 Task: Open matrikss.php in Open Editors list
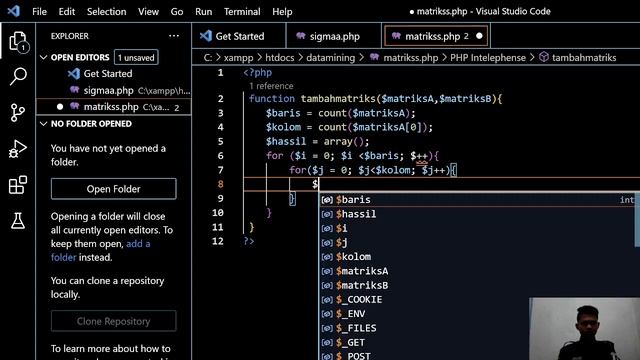(113, 107)
